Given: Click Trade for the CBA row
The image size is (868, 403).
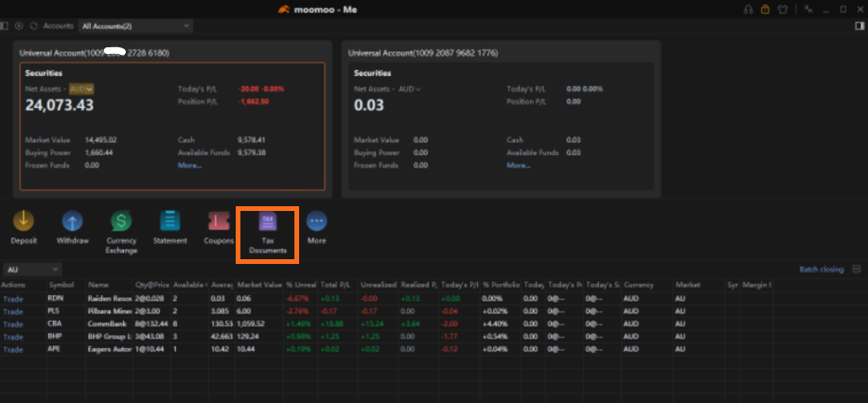Looking at the screenshot, I should point(13,324).
